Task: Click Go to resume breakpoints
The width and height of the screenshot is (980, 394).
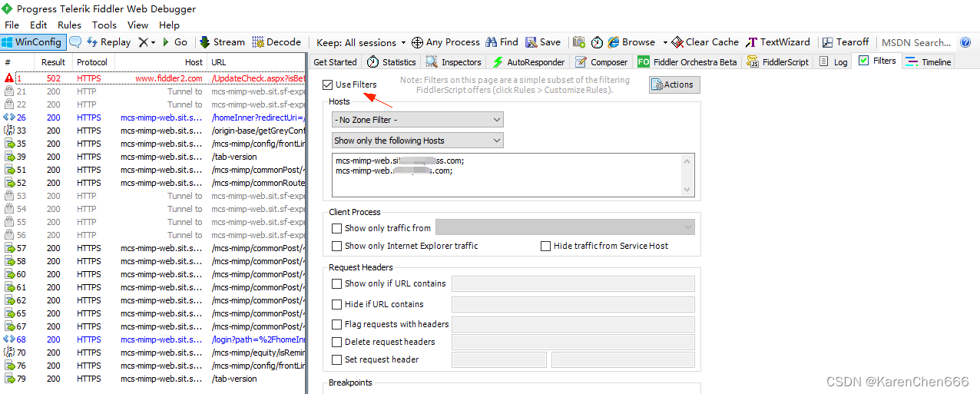Action: click(174, 42)
